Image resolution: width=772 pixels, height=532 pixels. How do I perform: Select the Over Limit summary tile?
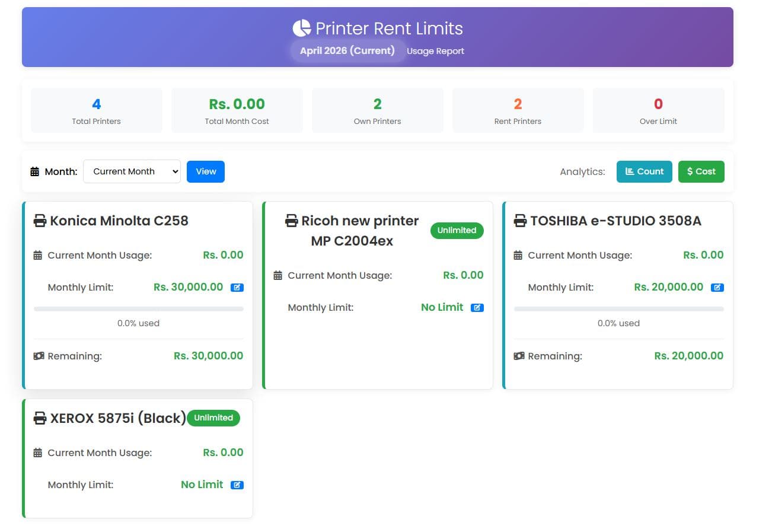[659, 110]
